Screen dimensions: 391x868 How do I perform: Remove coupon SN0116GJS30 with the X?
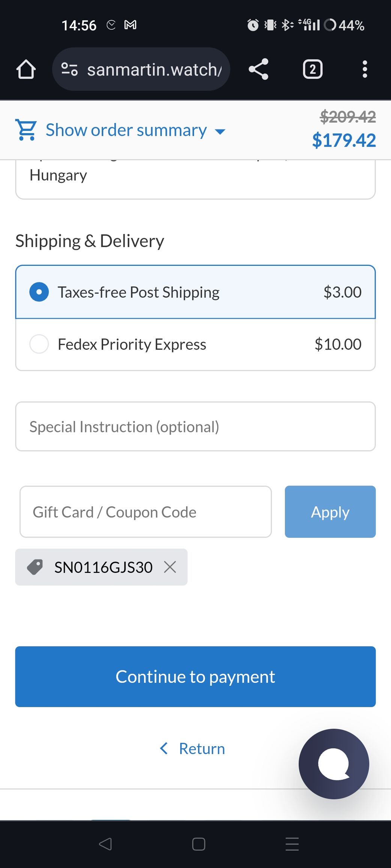point(170,567)
